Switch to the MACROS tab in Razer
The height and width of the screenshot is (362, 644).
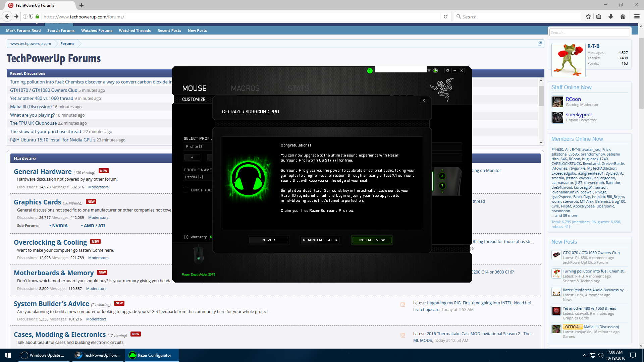click(x=245, y=88)
